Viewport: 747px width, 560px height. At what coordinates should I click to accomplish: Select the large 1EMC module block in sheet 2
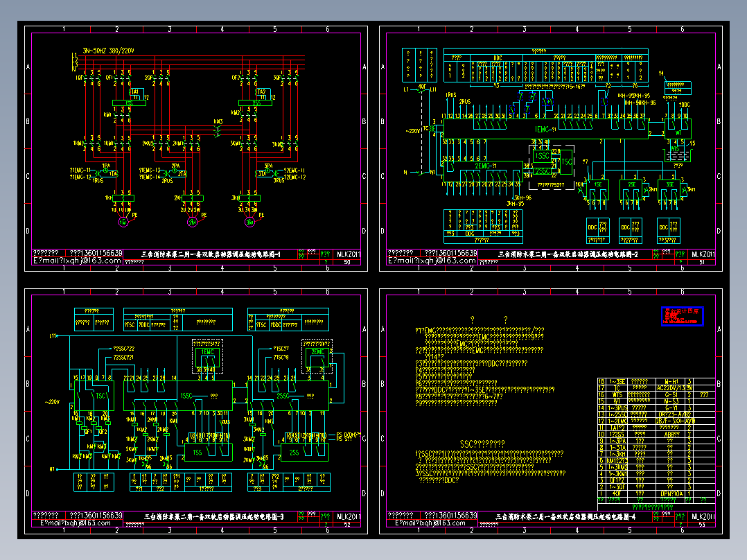click(546, 129)
